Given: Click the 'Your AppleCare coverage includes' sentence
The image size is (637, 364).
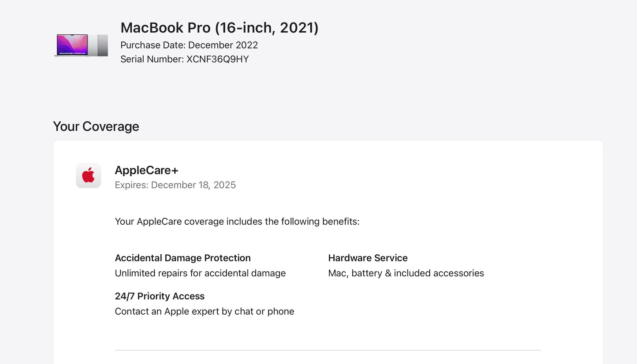Looking at the screenshot, I should click(237, 222).
